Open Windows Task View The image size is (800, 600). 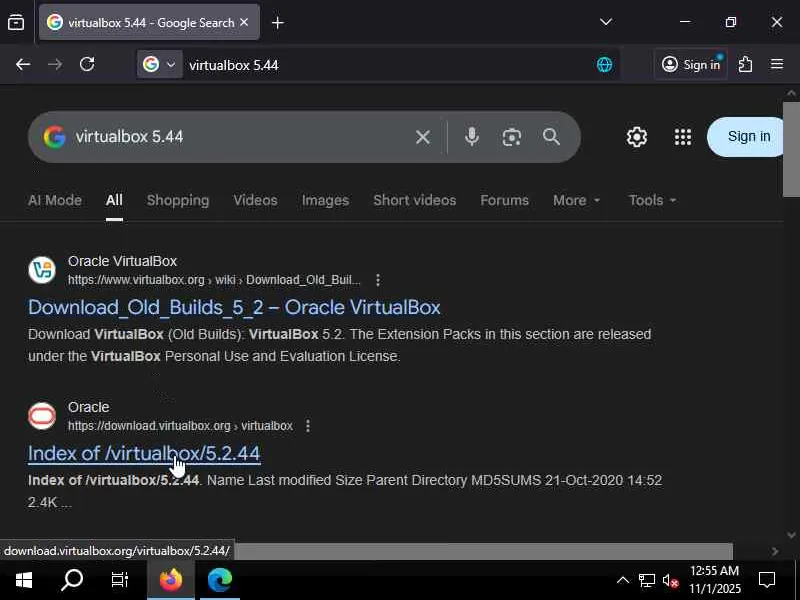point(120,580)
